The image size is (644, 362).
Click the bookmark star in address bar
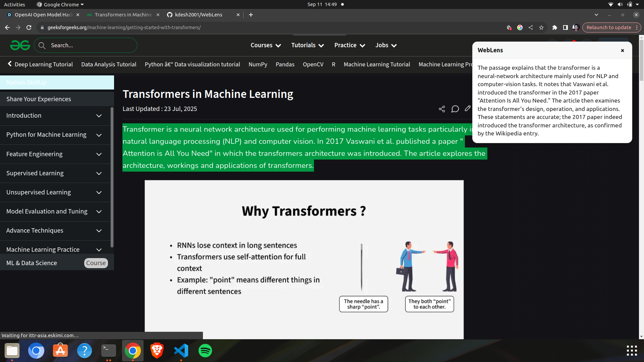point(541,27)
